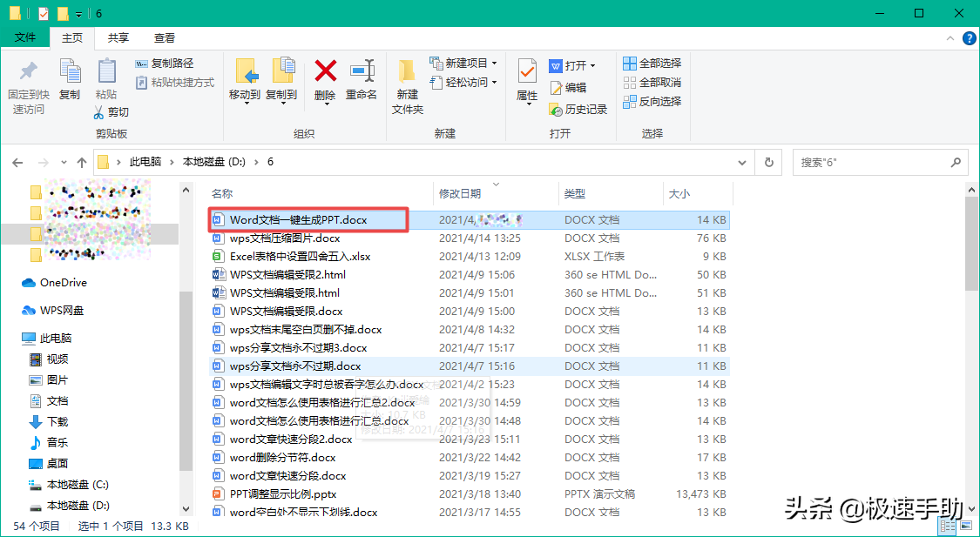Select 本地磁盘 (D:) in the sidebar

coord(70,505)
